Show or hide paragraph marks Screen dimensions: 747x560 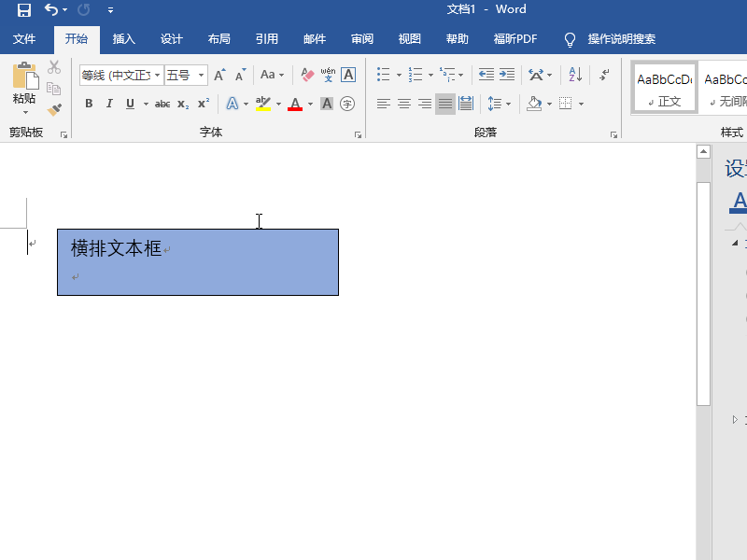(x=604, y=75)
